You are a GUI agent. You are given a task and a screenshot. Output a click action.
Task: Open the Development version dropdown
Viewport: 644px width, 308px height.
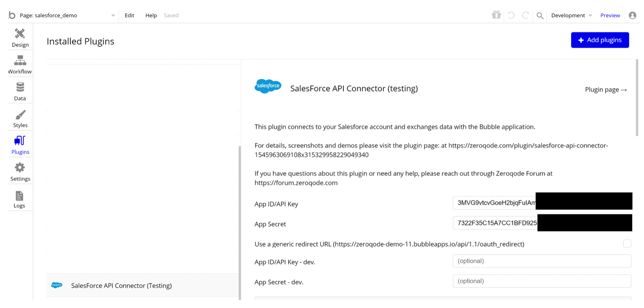[572, 16]
